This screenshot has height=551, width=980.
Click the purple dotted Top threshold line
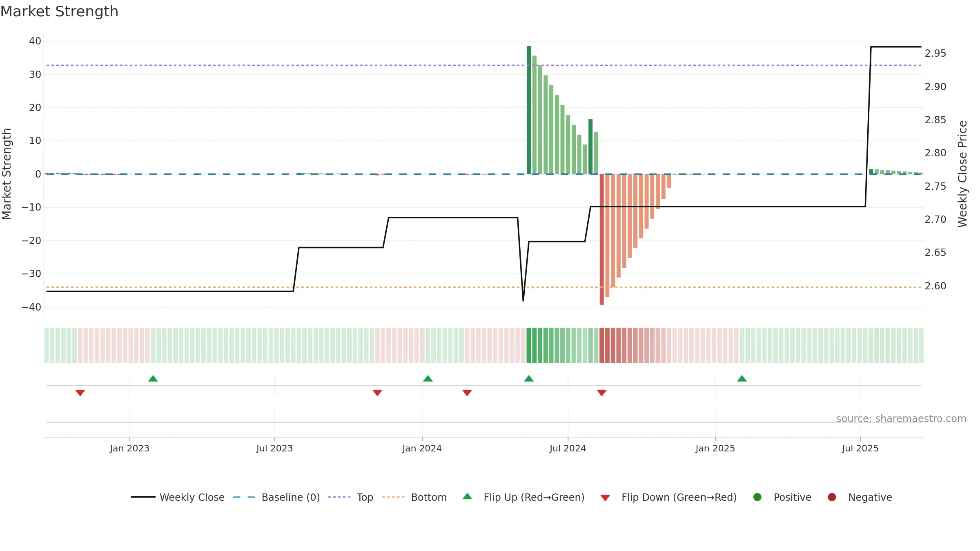coord(483,65)
